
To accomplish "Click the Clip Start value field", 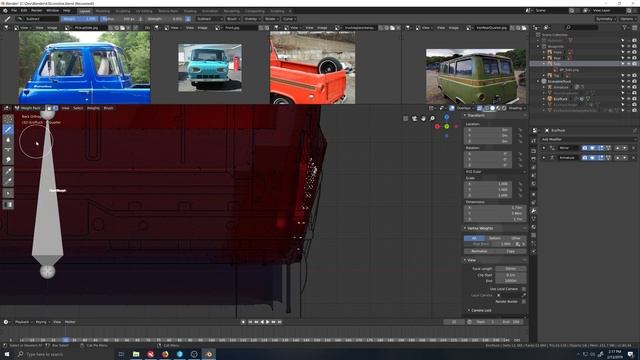I will click(x=511, y=275).
